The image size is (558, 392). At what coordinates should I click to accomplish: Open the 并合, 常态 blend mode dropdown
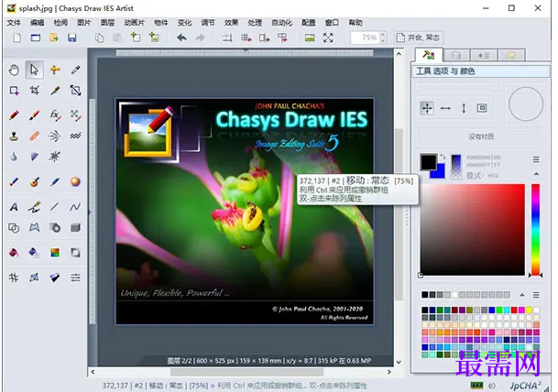tap(419, 38)
